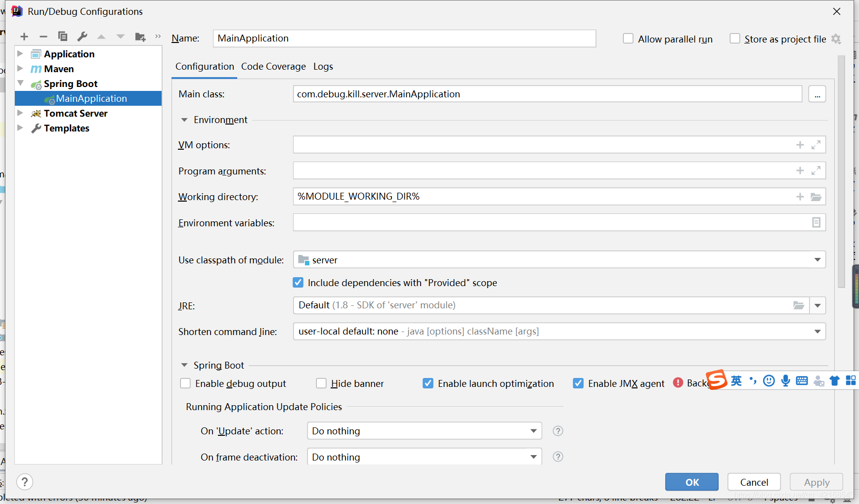Collapse the Spring Boot settings section
This screenshot has width=859, height=504.
tap(184, 365)
